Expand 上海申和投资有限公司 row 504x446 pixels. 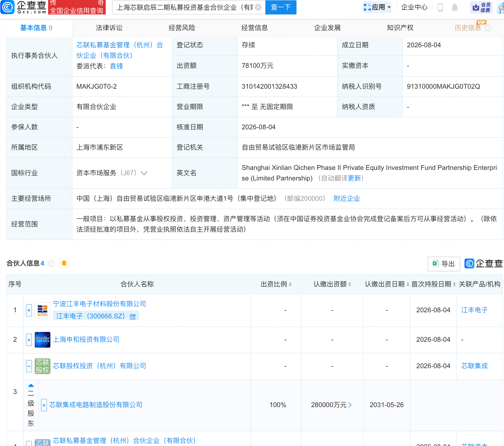(x=29, y=340)
